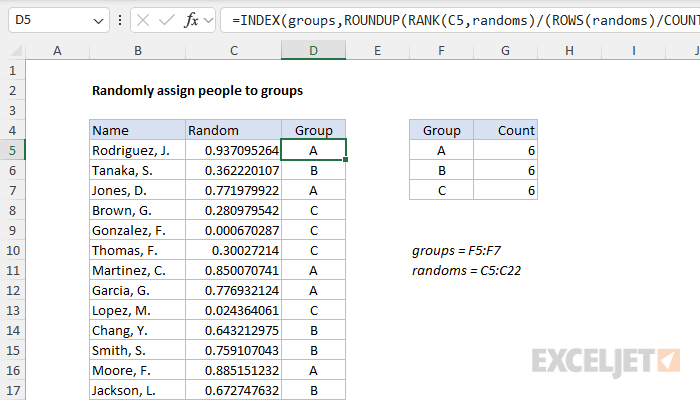Select row 17 header
Screen dimensions: 700x400
(x=12, y=391)
